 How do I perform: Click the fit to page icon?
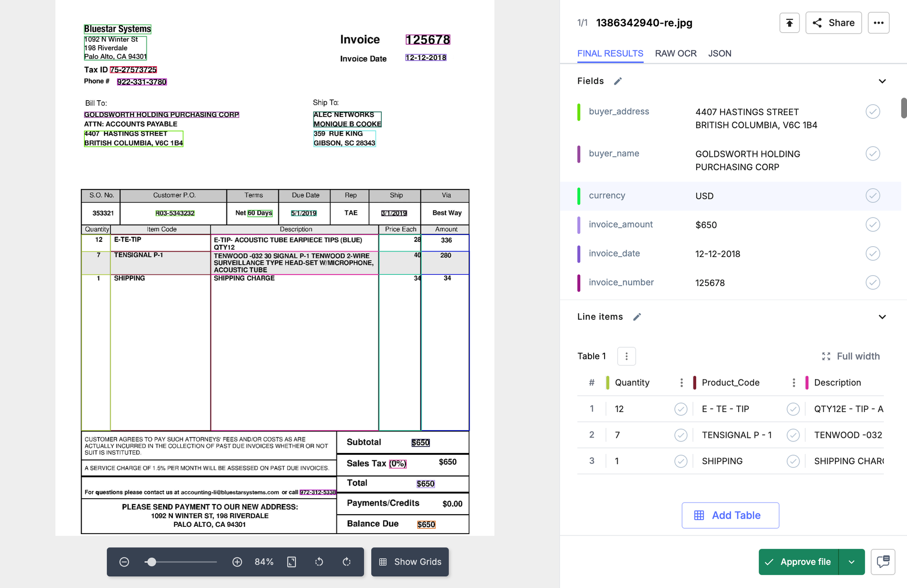(292, 562)
